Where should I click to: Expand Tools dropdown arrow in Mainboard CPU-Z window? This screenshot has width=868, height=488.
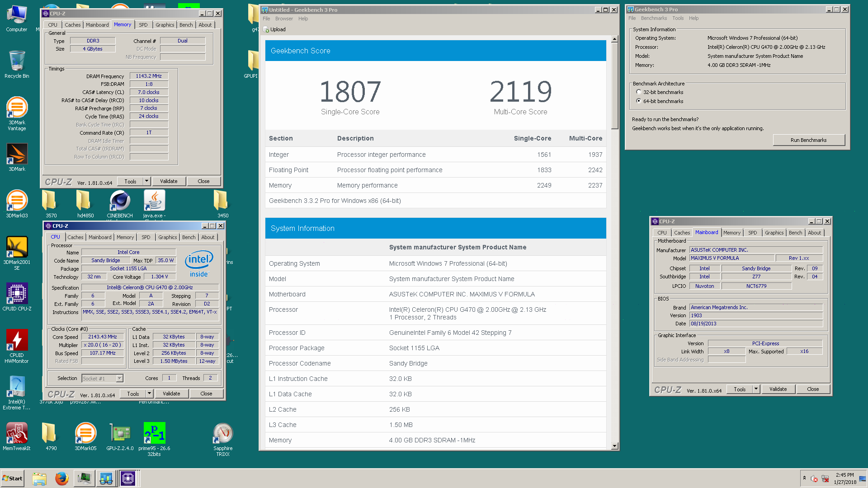point(756,389)
